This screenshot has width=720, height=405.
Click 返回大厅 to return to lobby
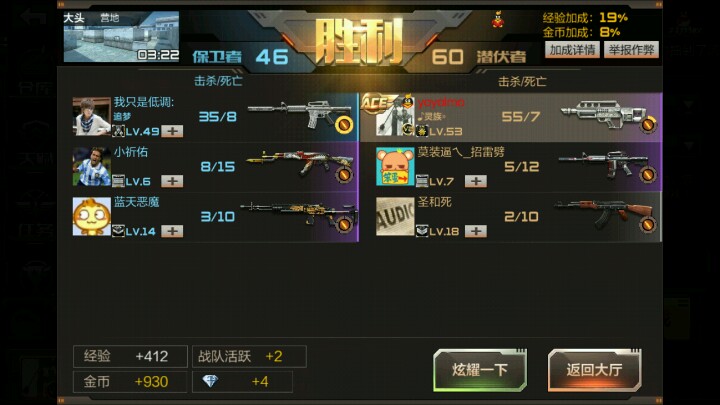pyautogui.click(x=595, y=370)
